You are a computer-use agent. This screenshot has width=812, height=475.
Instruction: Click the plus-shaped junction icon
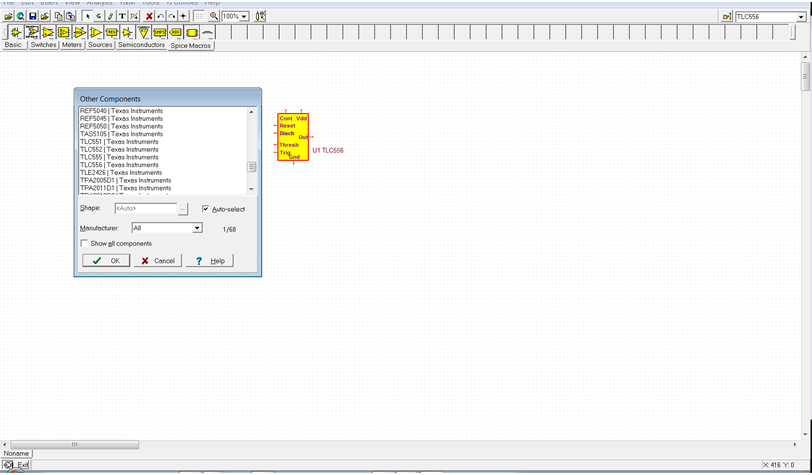[x=183, y=17]
